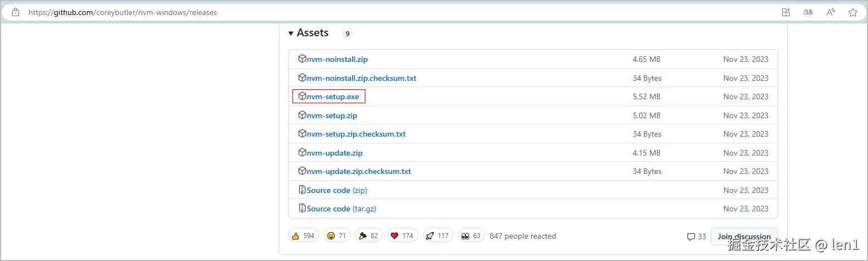Viewport: 868px width, 261px height.
Task: Click the file icon for Source code (tar.gz)
Action: 302,209
